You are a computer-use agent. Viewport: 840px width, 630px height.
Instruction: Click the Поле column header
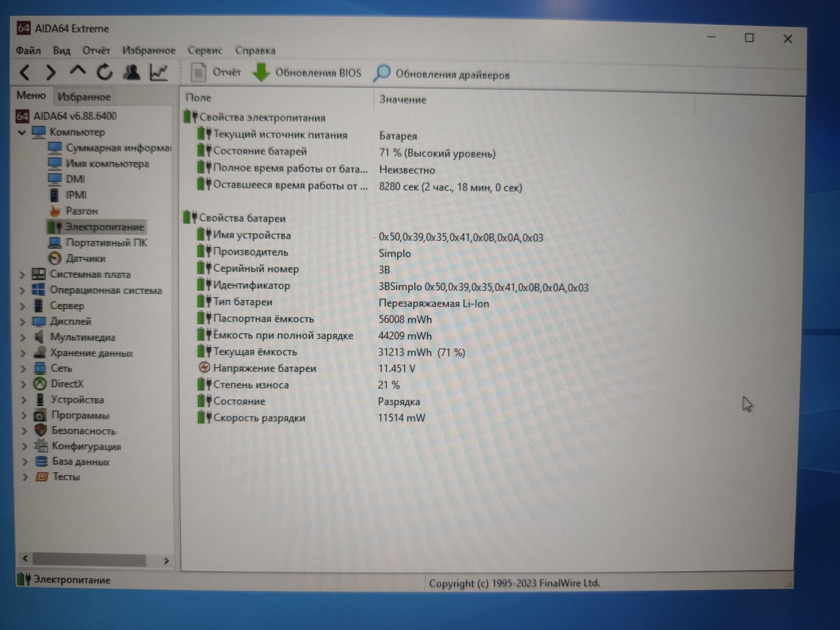tap(277, 98)
